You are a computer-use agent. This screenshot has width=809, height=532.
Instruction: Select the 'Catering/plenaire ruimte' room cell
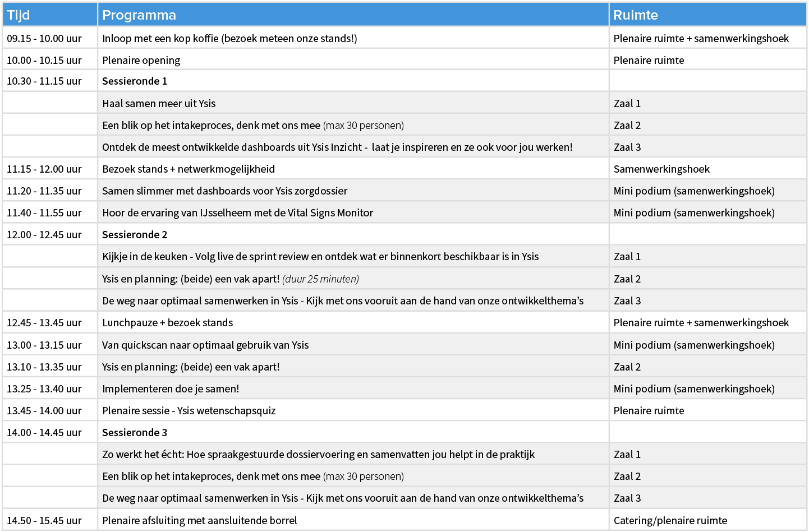click(670, 521)
